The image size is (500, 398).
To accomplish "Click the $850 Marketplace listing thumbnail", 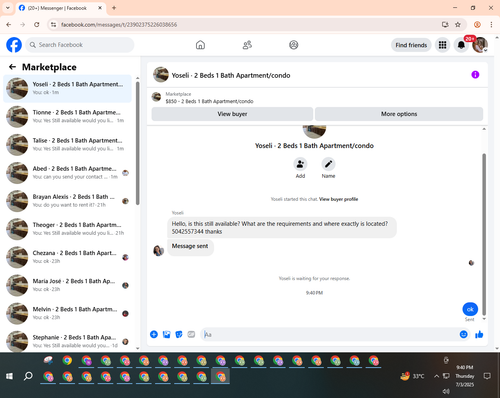I will [156, 97].
